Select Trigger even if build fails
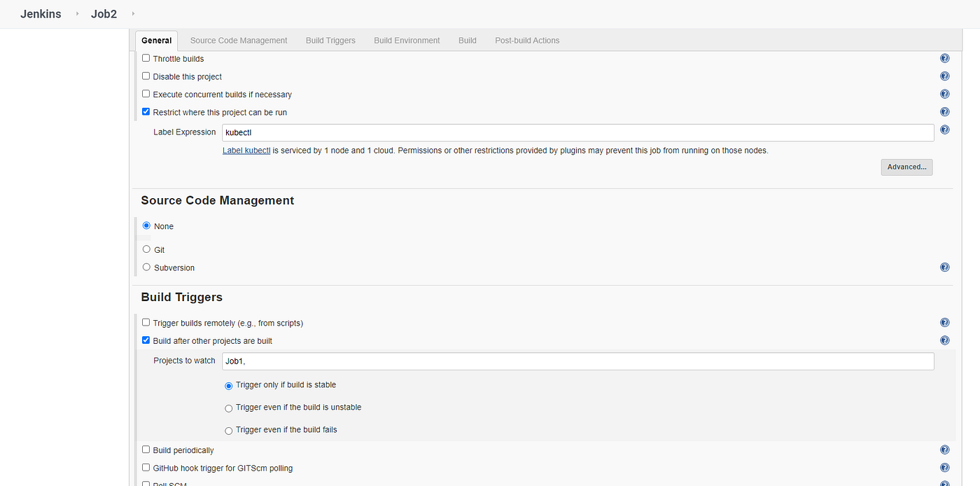 tap(228, 430)
